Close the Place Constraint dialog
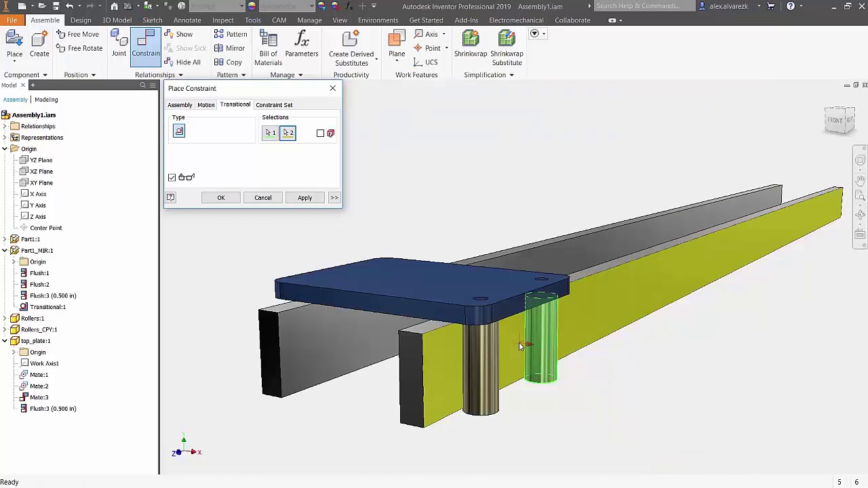 (332, 88)
